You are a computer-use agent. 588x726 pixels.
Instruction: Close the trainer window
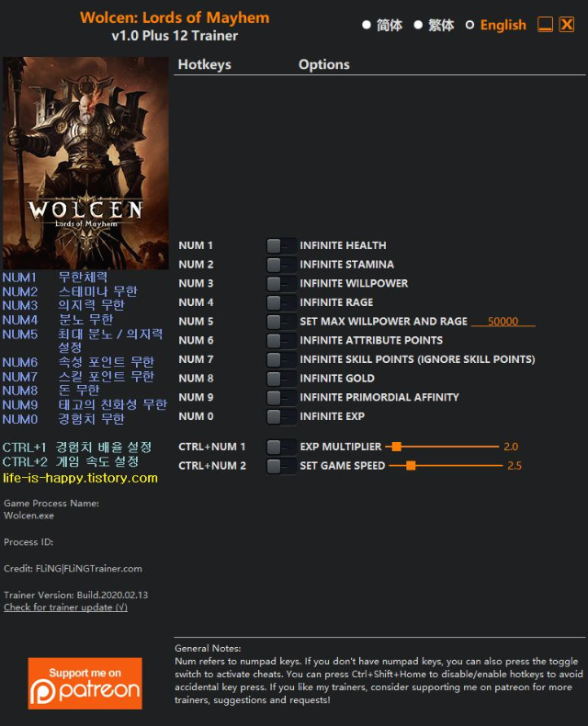(x=567, y=25)
